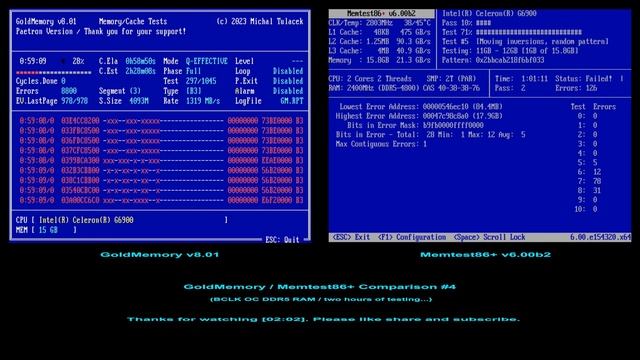Click the Memory 15.8GB 21.3 GB/s line

pos(379,60)
